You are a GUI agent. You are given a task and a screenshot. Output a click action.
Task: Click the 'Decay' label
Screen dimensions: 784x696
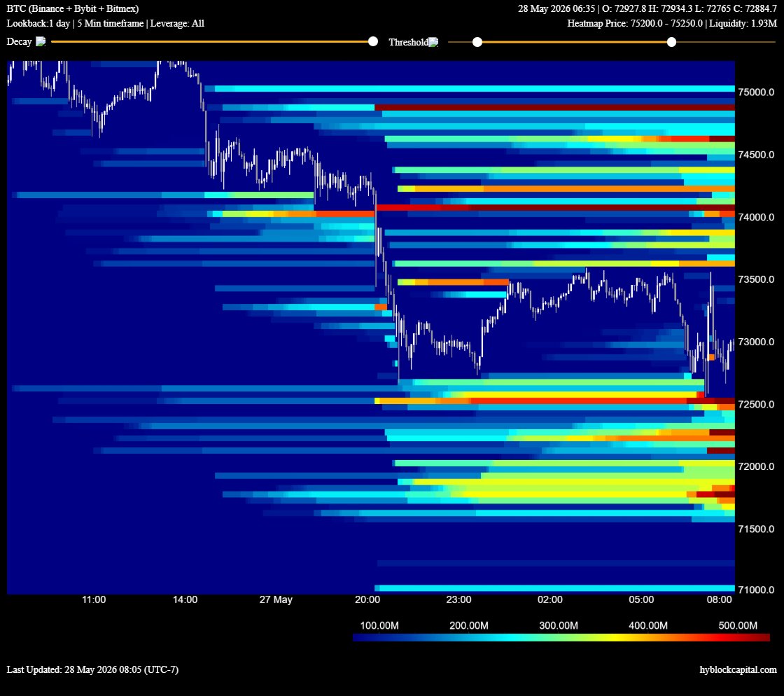tap(19, 41)
